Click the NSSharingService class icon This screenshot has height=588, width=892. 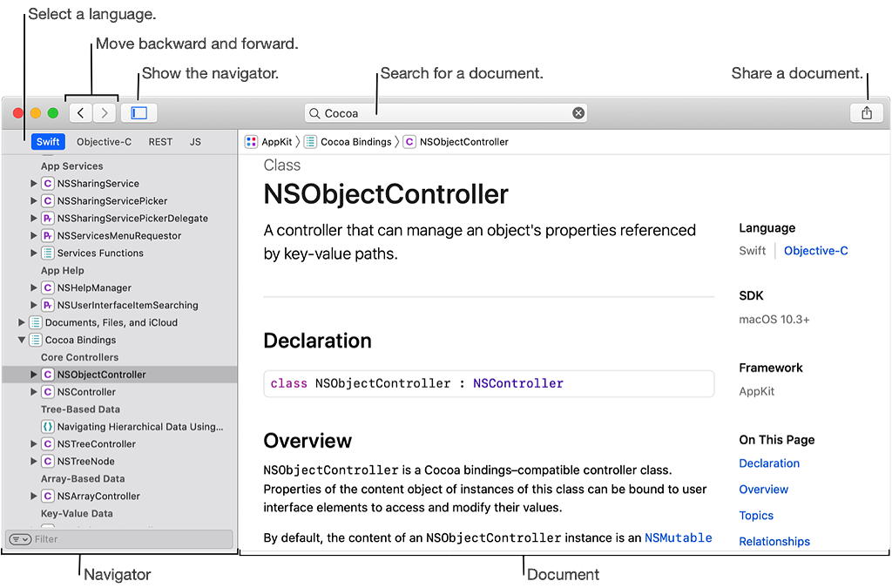coord(48,184)
